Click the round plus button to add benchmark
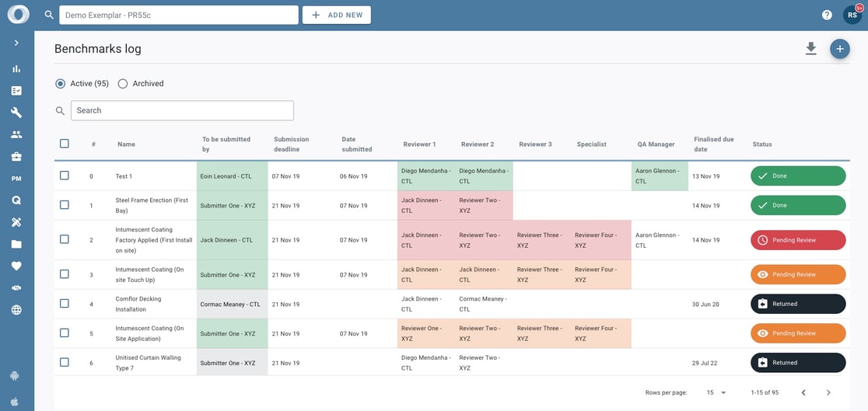This screenshot has height=411, width=868. [x=840, y=49]
